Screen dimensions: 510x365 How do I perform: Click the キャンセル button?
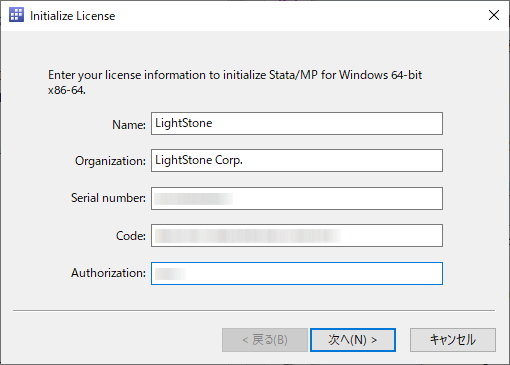[x=453, y=340]
